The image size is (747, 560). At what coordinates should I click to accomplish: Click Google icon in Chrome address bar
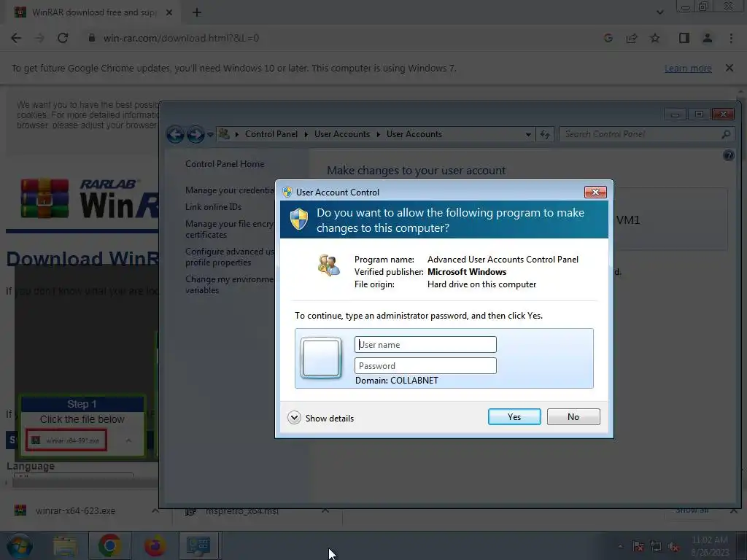pos(608,38)
